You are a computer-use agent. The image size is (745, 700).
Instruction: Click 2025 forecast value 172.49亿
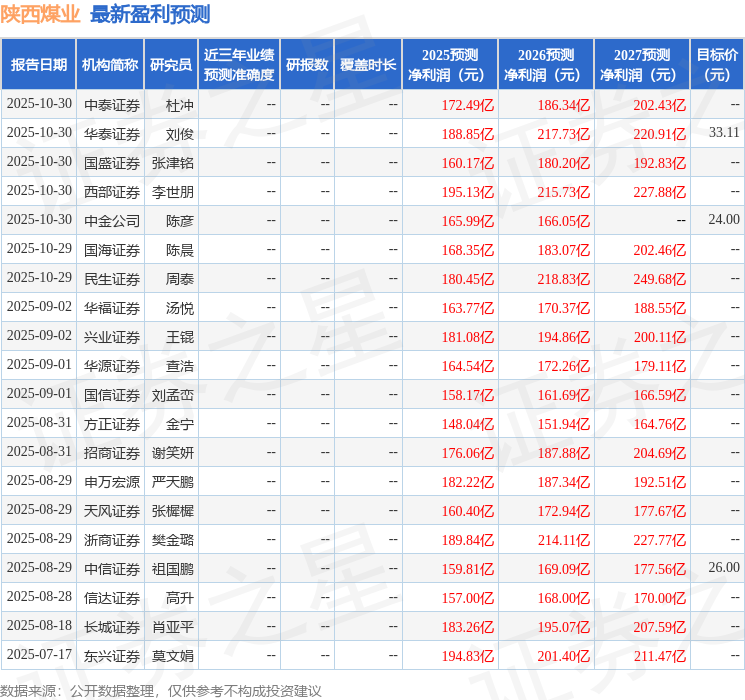click(468, 105)
